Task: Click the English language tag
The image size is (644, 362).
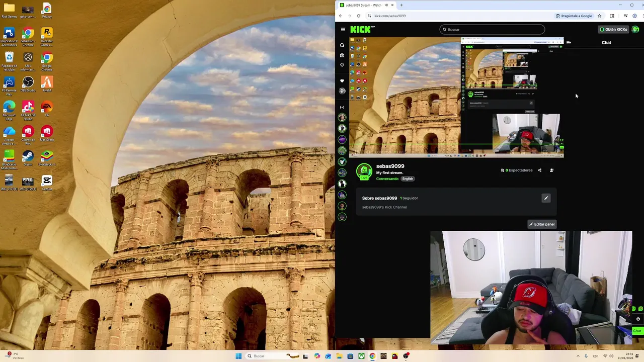Action: pyautogui.click(x=408, y=179)
